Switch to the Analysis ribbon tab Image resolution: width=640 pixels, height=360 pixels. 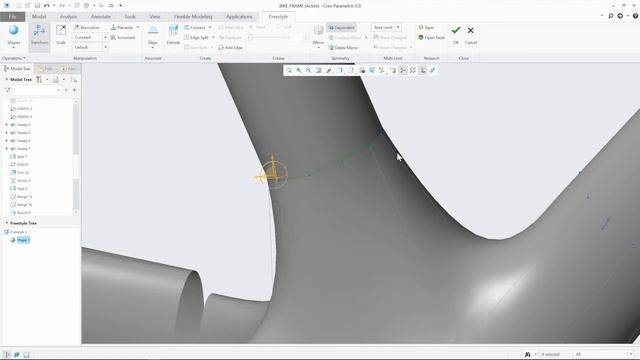pyautogui.click(x=68, y=16)
